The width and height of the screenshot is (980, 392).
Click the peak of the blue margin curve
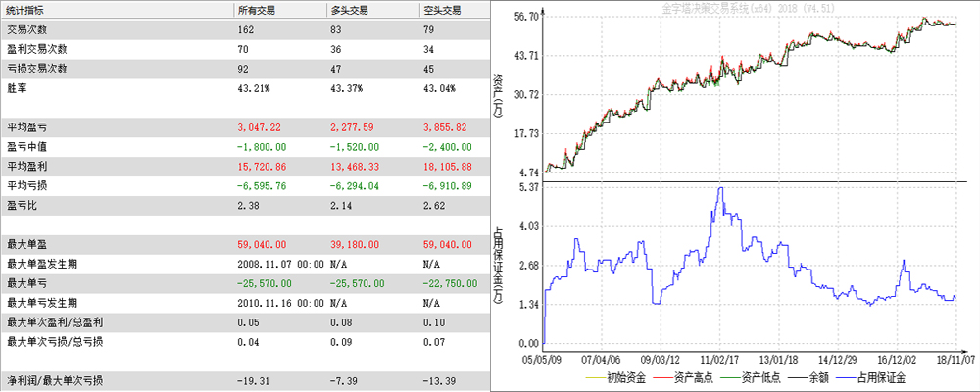click(x=721, y=188)
